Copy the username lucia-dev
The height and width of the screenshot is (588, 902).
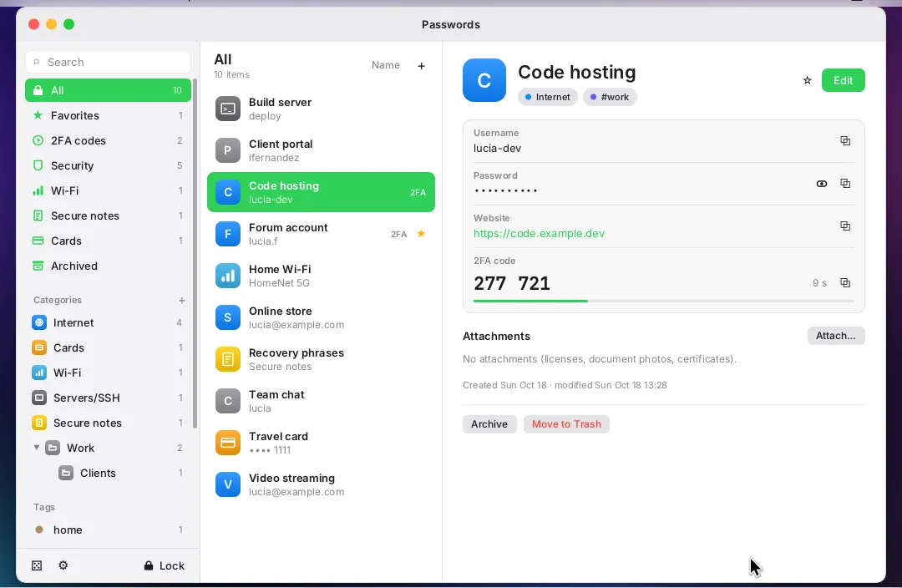click(x=845, y=141)
